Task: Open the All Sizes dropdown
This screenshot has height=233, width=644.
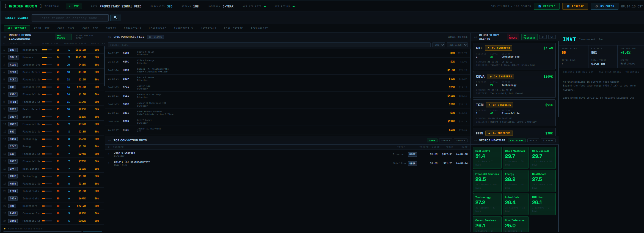Action: (x=458, y=45)
